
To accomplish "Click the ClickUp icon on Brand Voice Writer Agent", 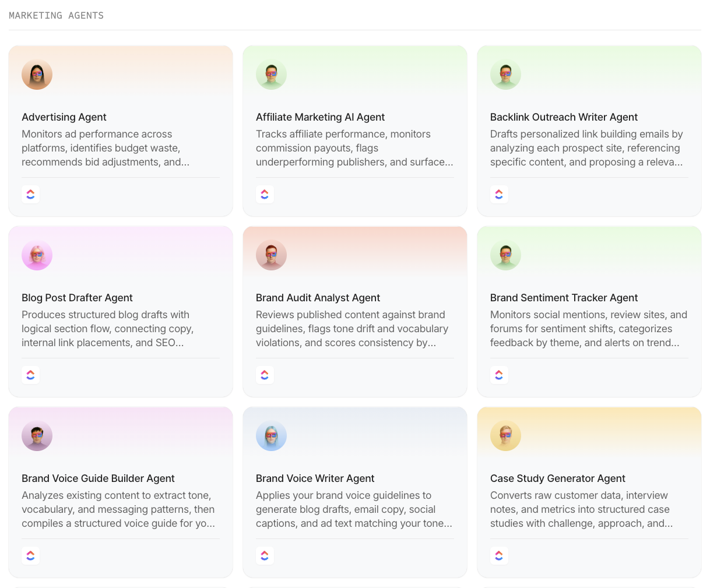I will pyautogui.click(x=265, y=555).
